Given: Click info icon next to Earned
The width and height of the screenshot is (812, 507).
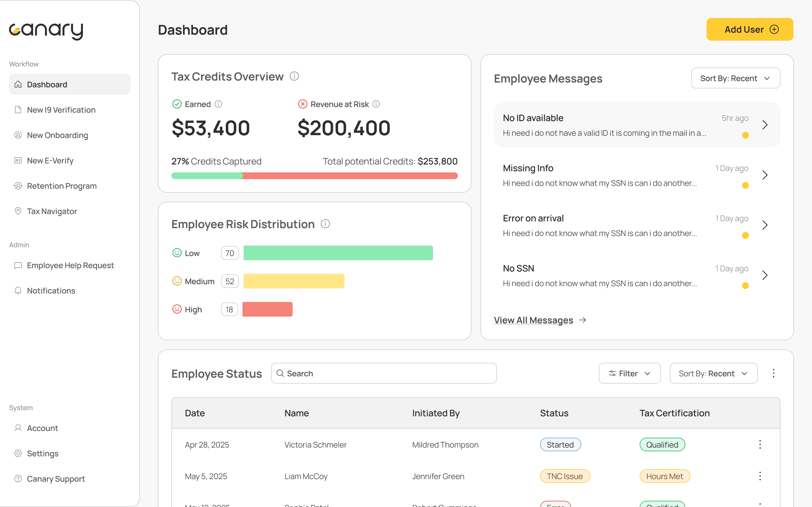Looking at the screenshot, I should pos(219,104).
